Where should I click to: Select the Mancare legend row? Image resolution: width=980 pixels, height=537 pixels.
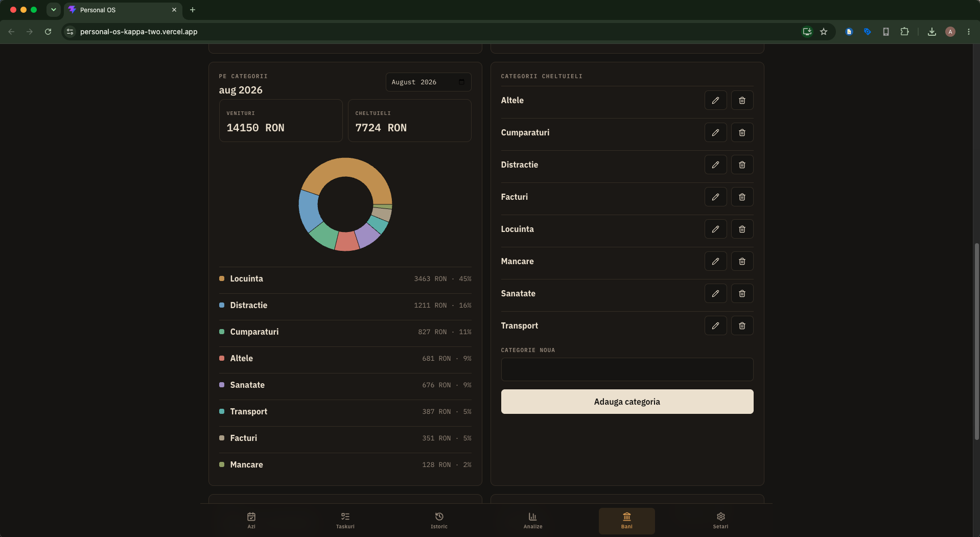pos(345,464)
